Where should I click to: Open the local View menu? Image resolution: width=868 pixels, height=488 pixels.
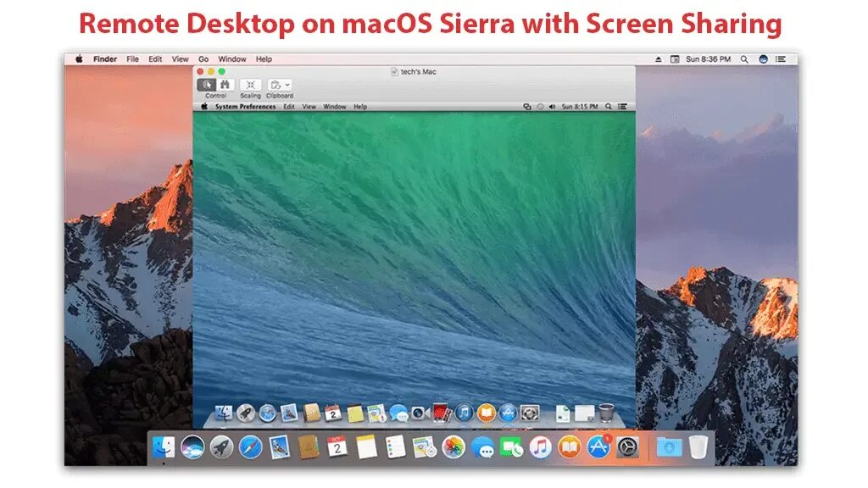180,59
